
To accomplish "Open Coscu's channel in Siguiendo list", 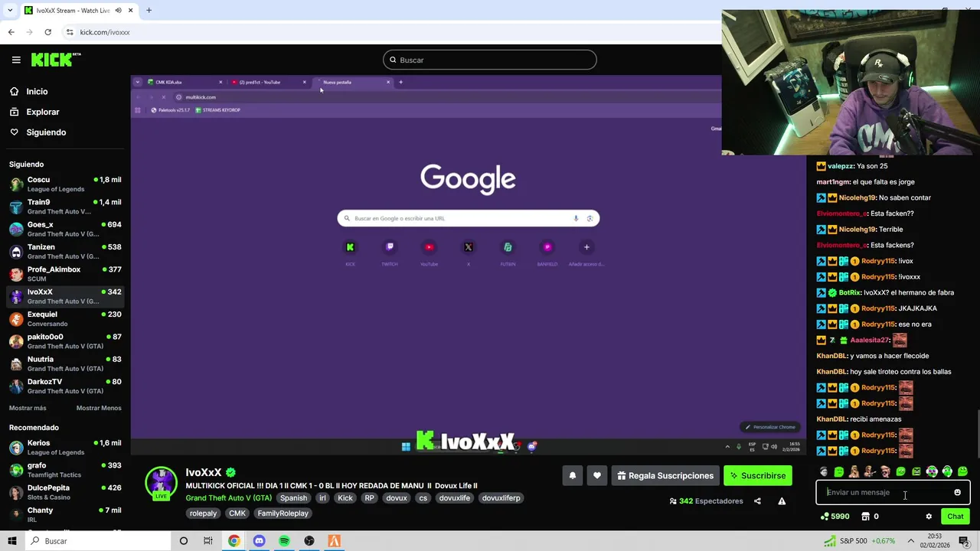I will [65, 184].
